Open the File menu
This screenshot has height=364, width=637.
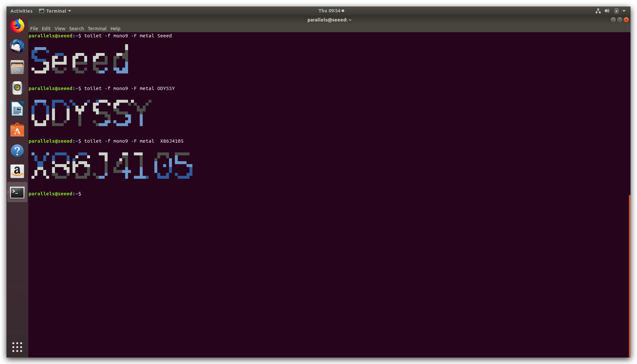pos(34,29)
